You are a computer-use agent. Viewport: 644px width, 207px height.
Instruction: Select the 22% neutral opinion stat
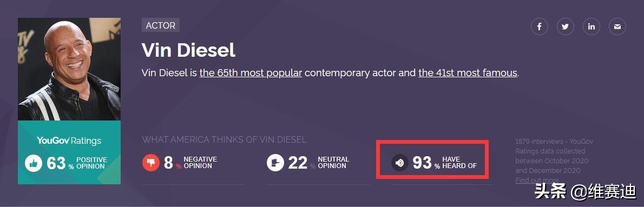click(x=308, y=163)
